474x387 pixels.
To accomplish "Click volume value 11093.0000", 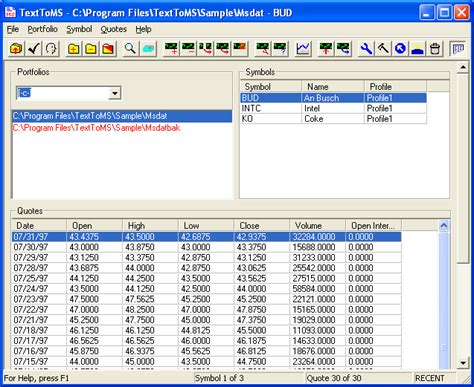I will point(314,330).
